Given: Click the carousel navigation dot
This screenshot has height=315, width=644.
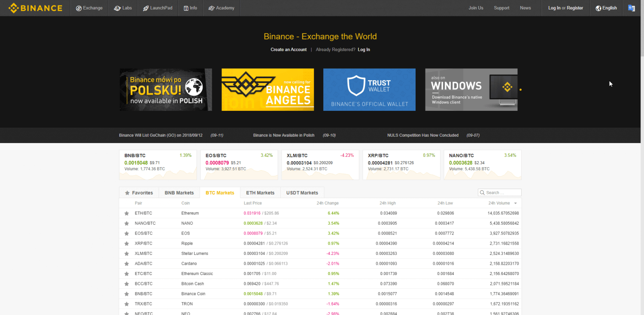Looking at the screenshot, I should coord(520,89).
